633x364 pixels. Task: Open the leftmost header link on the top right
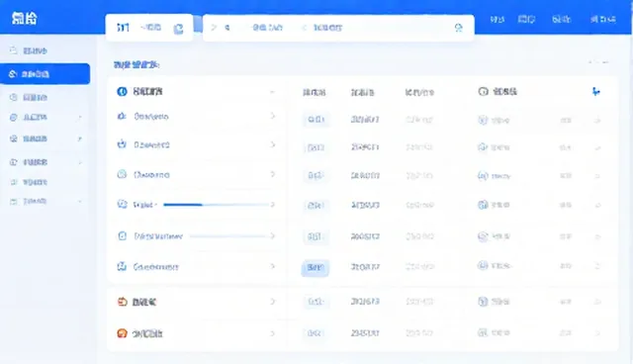497,19
